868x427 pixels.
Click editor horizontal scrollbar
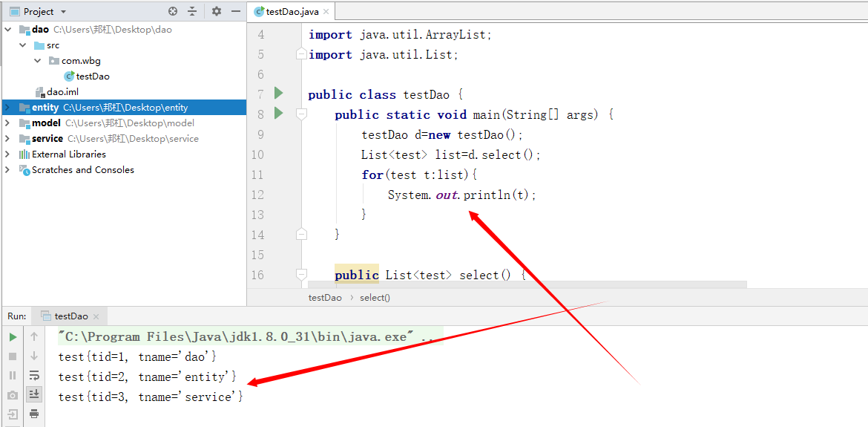coord(526,284)
